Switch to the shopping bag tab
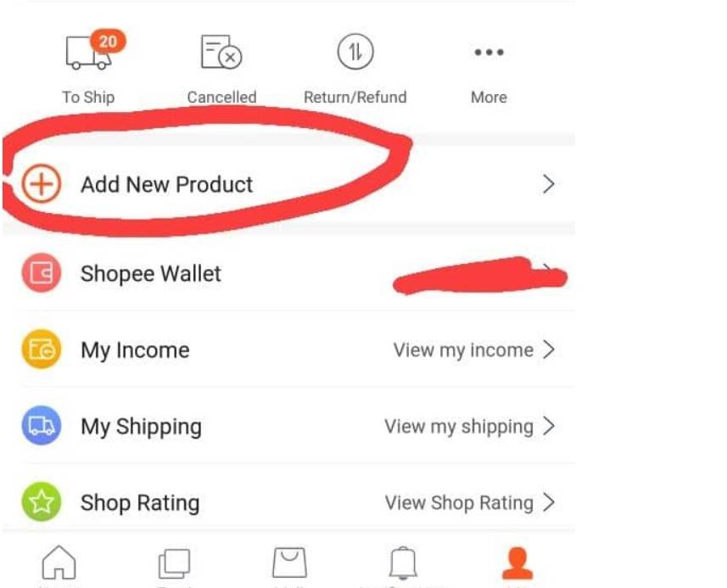The height and width of the screenshot is (588, 727). coord(289,563)
